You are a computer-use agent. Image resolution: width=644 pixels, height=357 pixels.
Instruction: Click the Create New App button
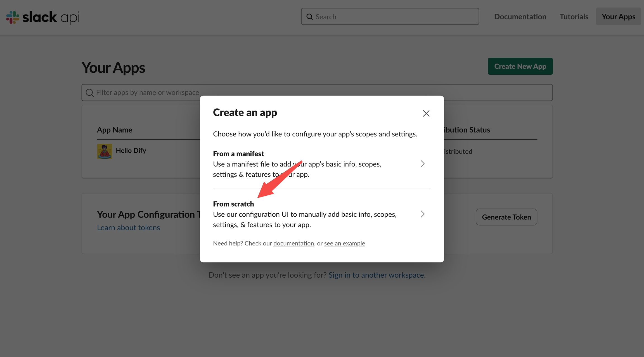[x=520, y=66]
